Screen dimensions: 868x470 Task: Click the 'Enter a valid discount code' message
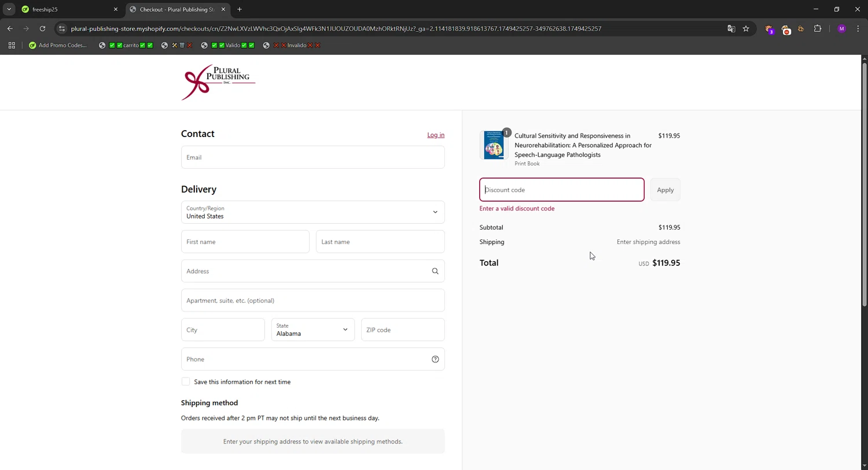pos(517,209)
